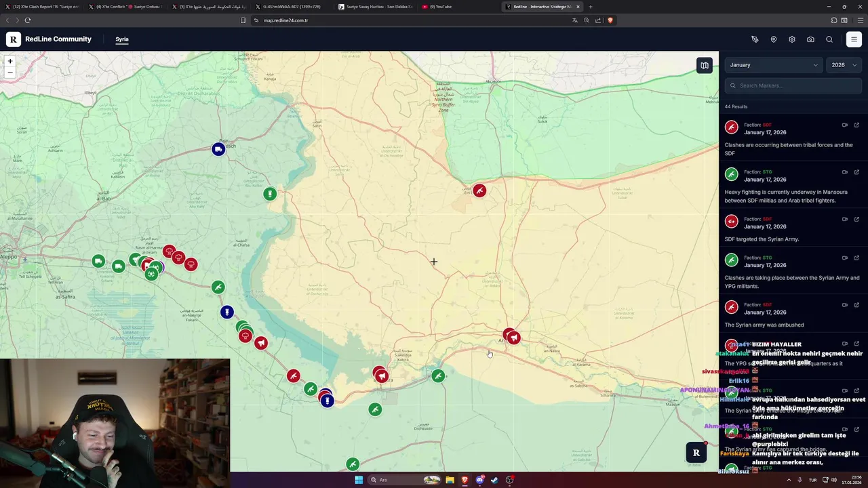The height and width of the screenshot is (488, 868).
Task: Click the floating R button on map
Action: click(x=696, y=453)
